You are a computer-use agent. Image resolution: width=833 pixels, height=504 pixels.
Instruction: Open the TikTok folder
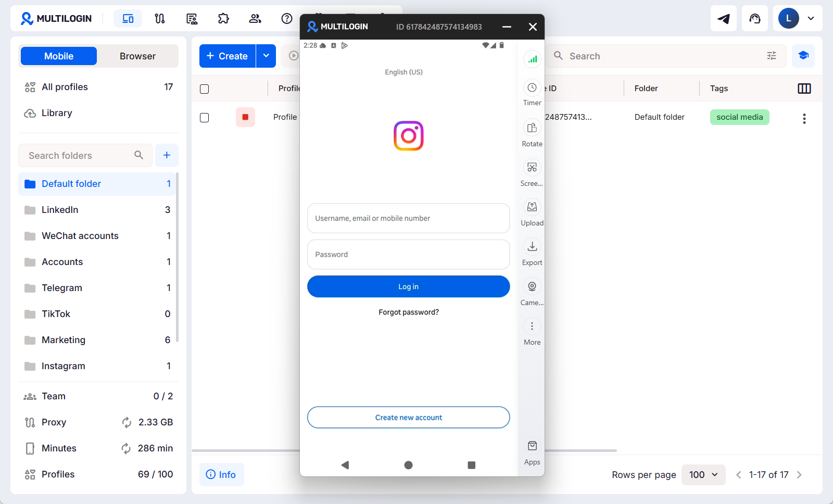(97, 314)
